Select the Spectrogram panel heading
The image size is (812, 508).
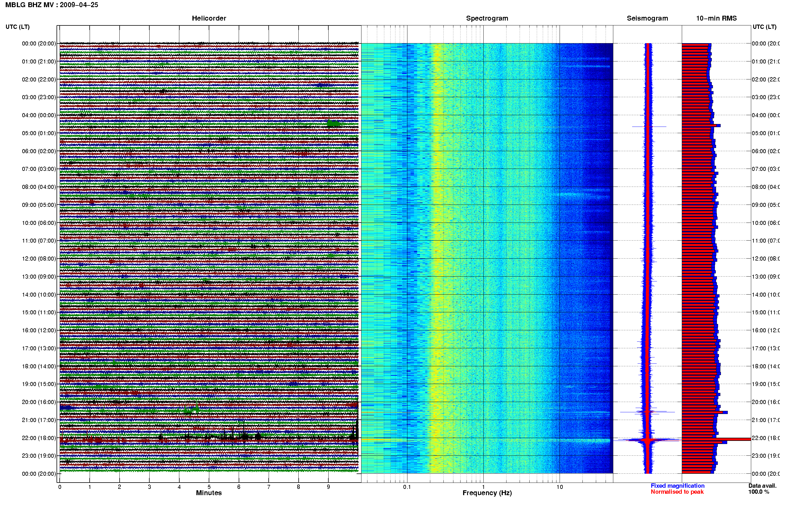click(x=487, y=18)
